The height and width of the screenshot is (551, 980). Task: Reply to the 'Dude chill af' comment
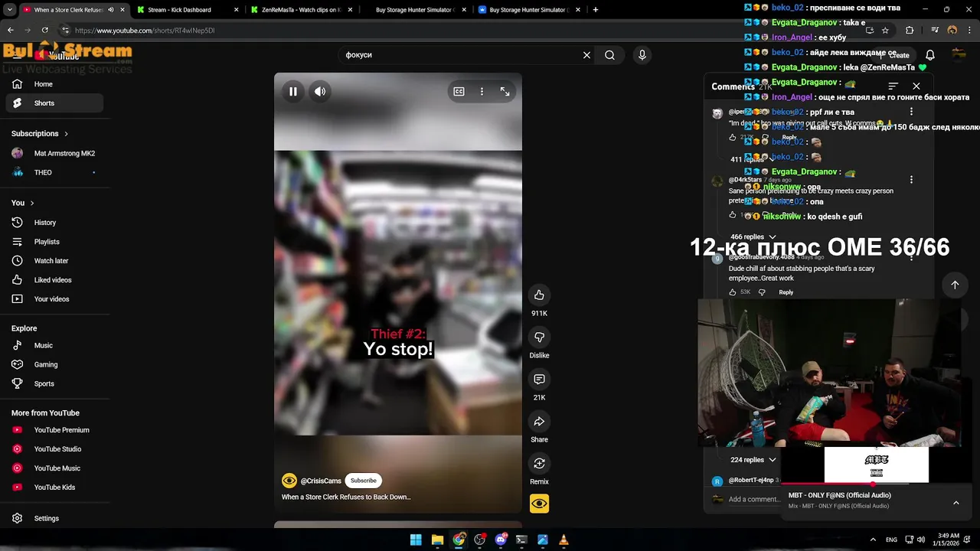(x=786, y=292)
